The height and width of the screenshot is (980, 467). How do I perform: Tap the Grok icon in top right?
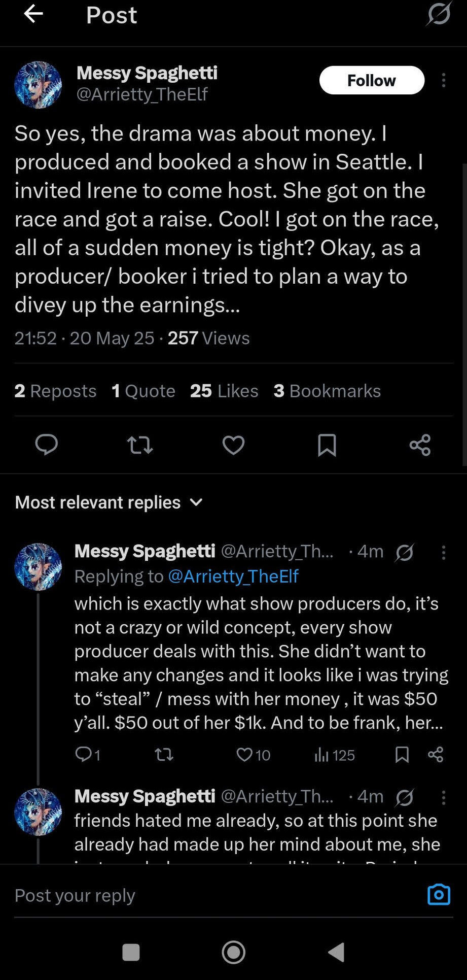439,14
